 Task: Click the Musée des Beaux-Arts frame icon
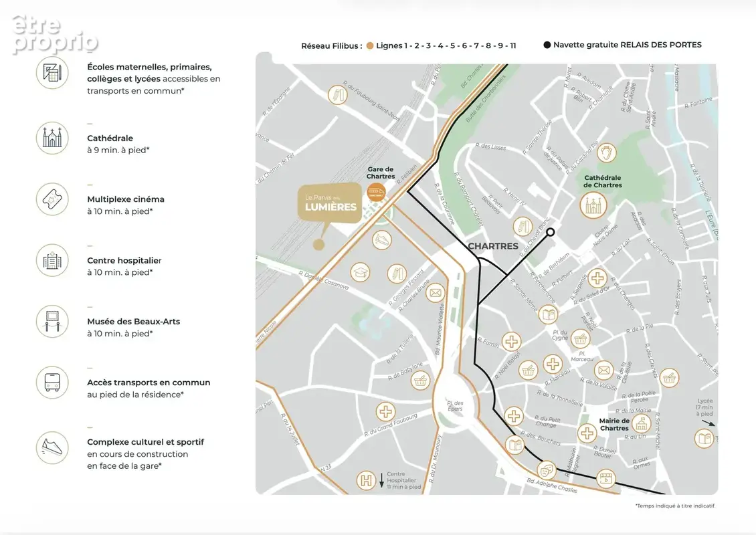coord(52,322)
